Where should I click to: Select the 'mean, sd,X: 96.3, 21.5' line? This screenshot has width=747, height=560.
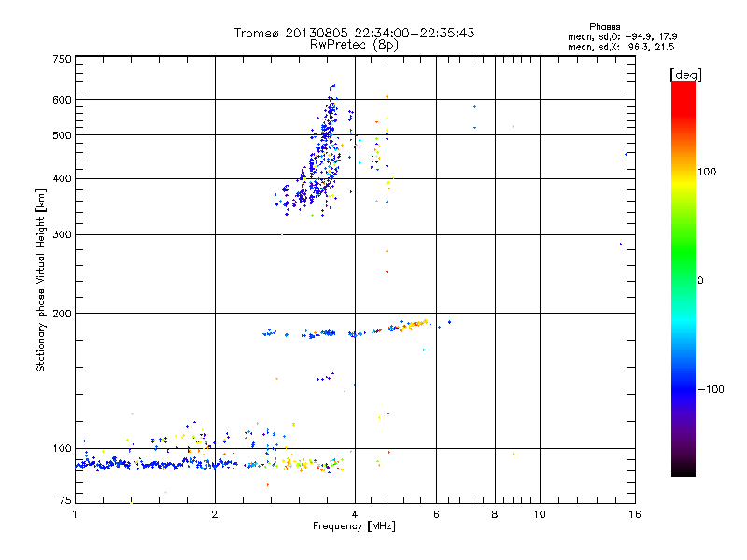pos(621,47)
